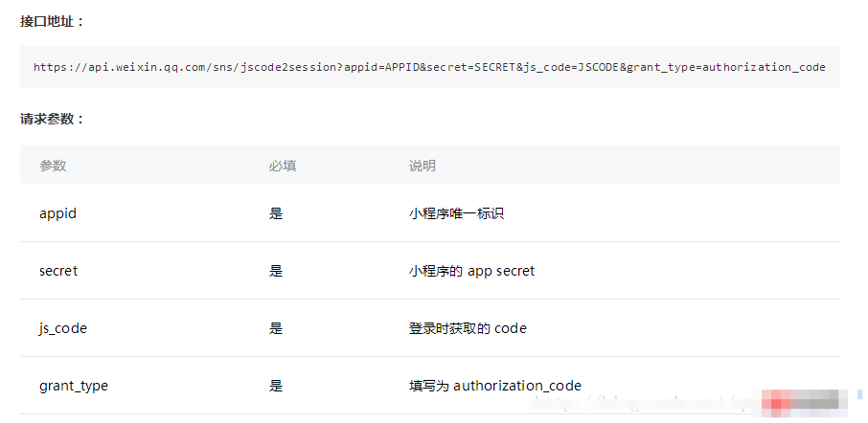Viewport: 868px width, 423px height.
Task: Click the description '登录时获取的 code'
Action: [x=468, y=328]
